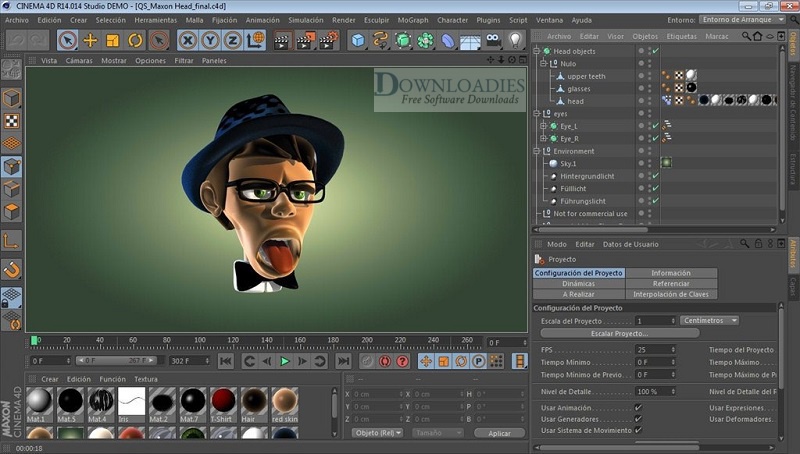Viewport: 800px width, 454px height.
Task: Collapse the Environment tree node
Action: click(537, 151)
